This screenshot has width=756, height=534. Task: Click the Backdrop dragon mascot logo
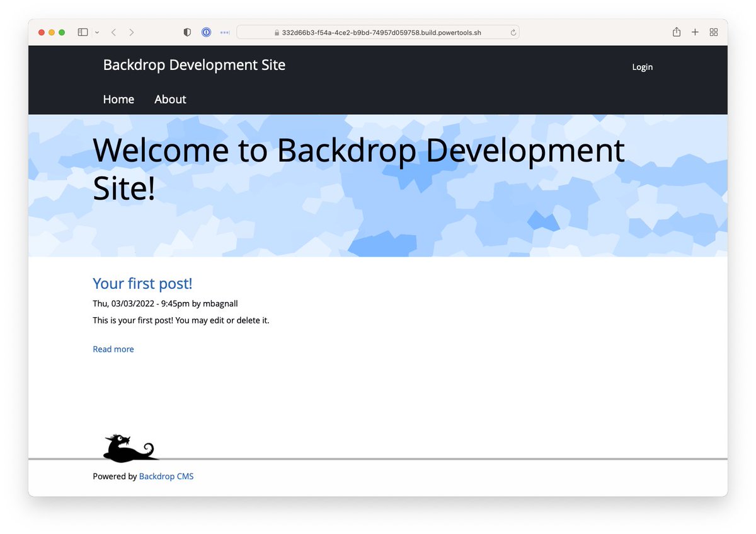click(130, 448)
